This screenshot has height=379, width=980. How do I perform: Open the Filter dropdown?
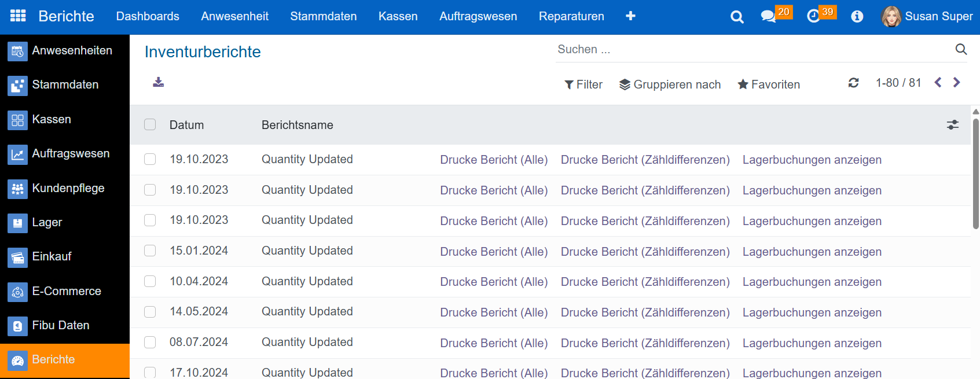[583, 84]
